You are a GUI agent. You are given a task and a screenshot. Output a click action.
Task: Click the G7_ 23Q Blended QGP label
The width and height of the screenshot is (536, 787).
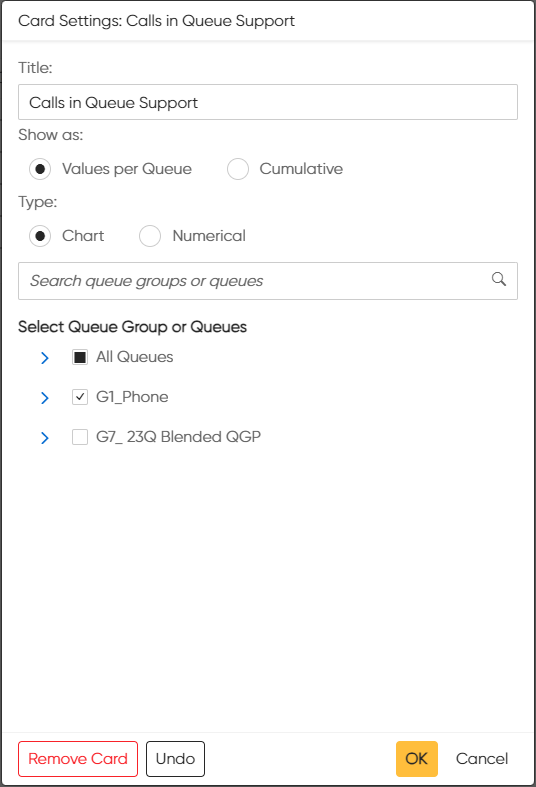[178, 437]
